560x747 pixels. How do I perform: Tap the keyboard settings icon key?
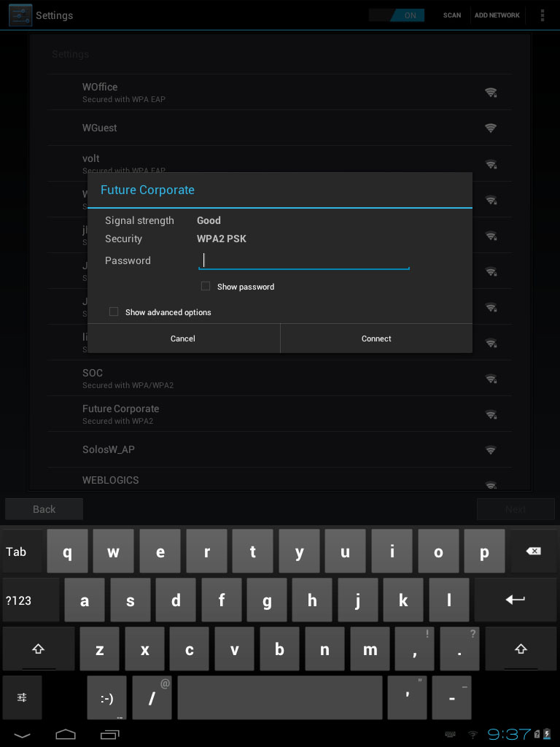22,697
